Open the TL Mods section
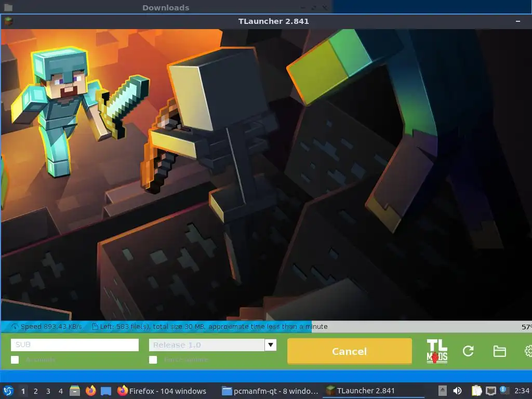Screen dimensions: 532x399 437,351
